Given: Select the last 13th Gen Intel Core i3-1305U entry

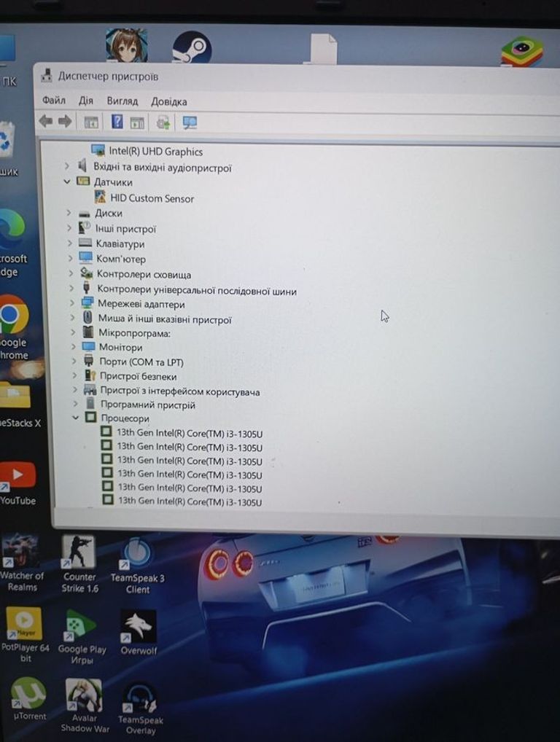Looking at the screenshot, I should [x=190, y=501].
